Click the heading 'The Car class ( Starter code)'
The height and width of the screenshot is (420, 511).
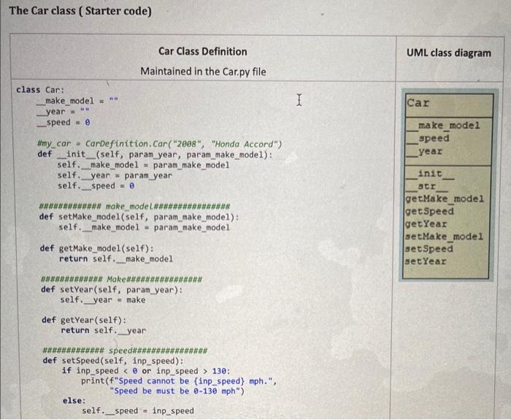coord(80,11)
